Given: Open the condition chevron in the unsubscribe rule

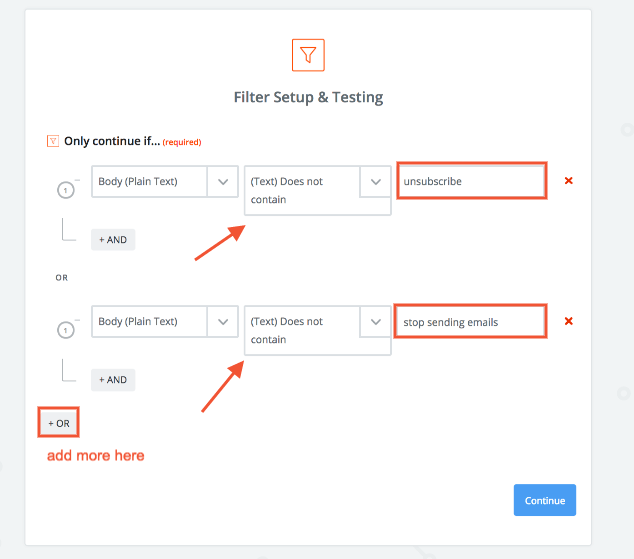Looking at the screenshot, I should (x=375, y=182).
